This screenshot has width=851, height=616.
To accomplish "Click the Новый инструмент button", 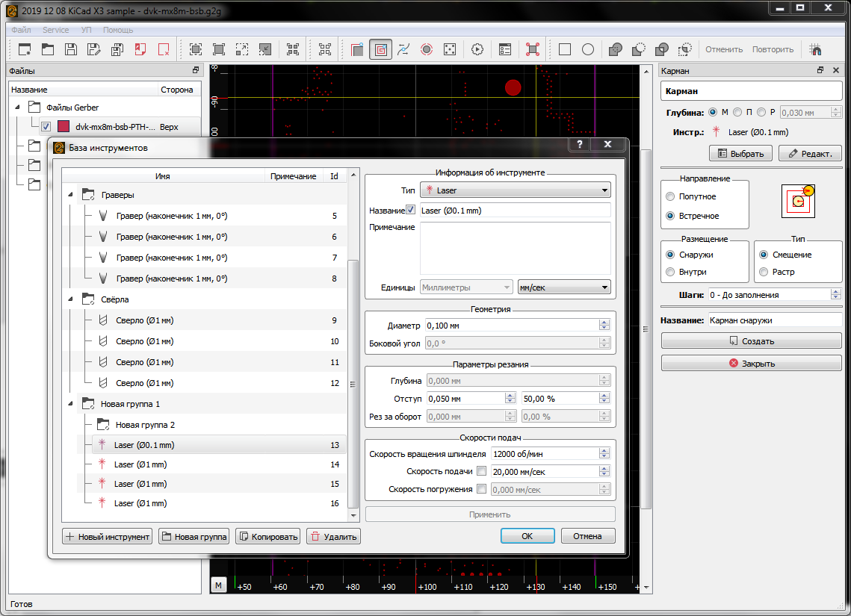I will tap(107, 536).
